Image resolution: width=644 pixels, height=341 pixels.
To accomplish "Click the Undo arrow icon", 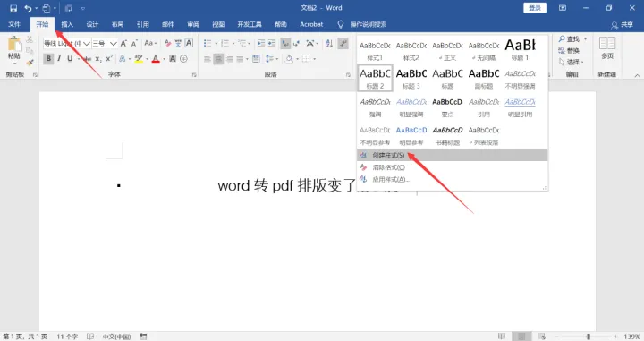I will pyautogui.click(x=28, y=8).
